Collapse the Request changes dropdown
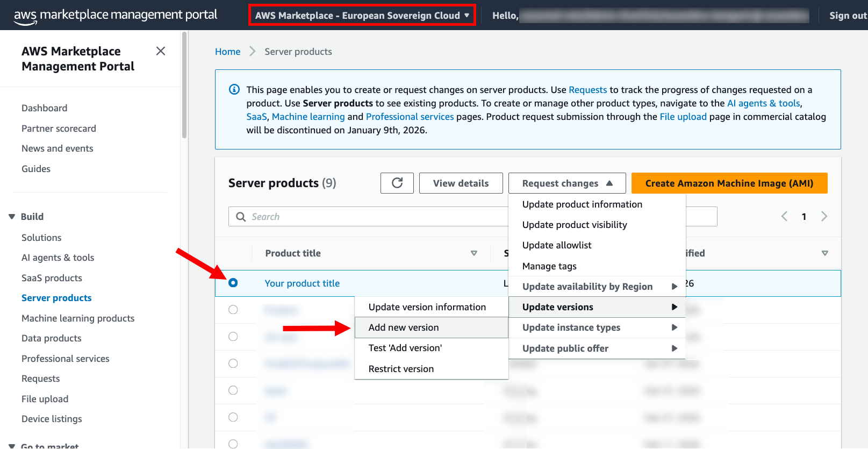The height and width of the screenshot is (449, 868). [567, 183]
